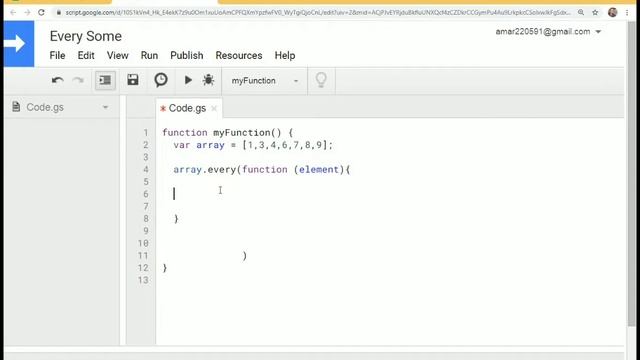
Task: Bookmark this page with the star icon
Action: (x=595, y=13)
